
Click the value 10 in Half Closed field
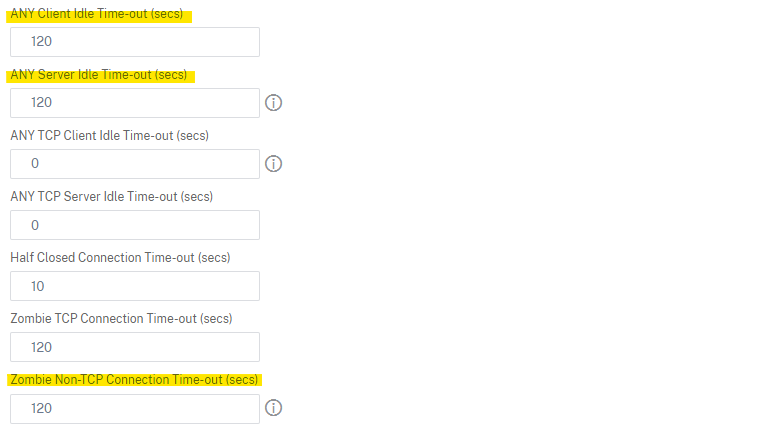[x=38, y=286]
